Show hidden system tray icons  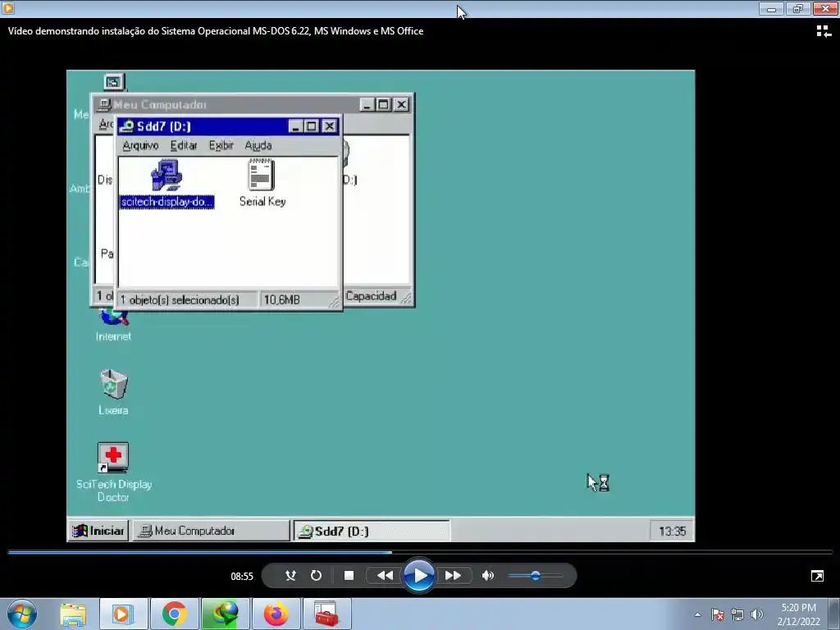coord(697,614)
